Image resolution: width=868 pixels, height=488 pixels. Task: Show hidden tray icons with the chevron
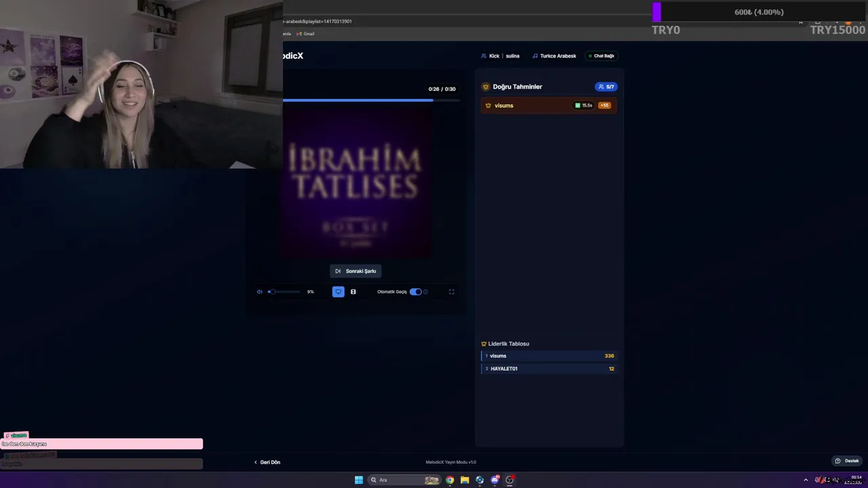pos(806,480)
